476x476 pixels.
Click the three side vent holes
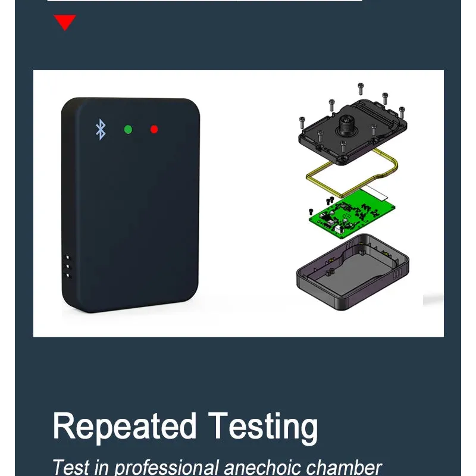[67, 267]
